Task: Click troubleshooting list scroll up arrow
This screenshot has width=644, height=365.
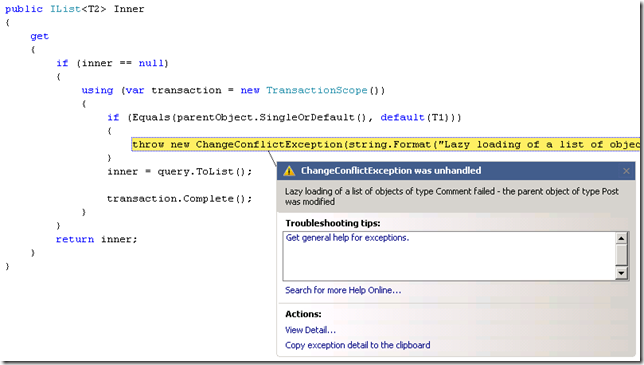Action: pyautogui.click(x=621, y=238)
